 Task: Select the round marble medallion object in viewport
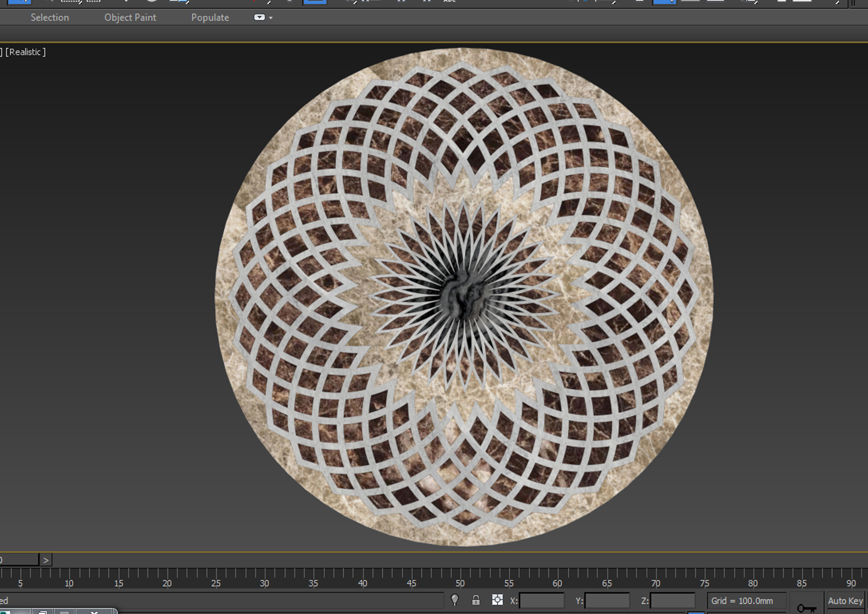[x=464, y=297]
